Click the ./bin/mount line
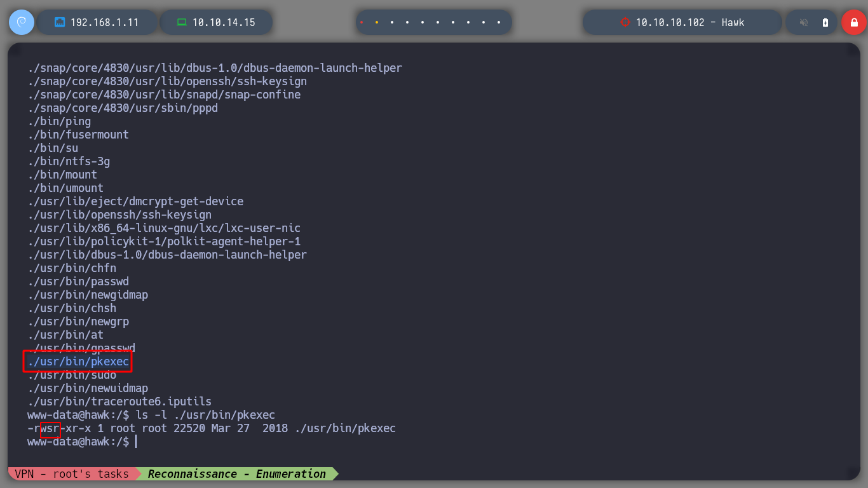The width and height of the screenshot is (868, 488). click(62, 175)
